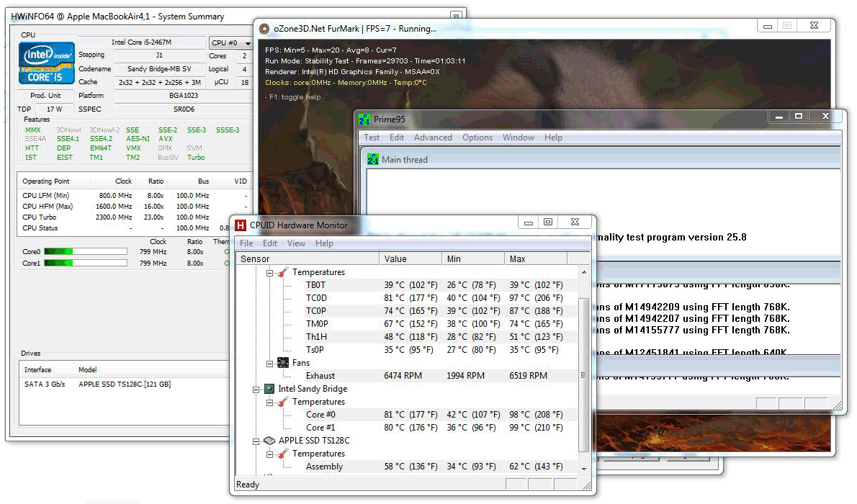This screenshot has height=504, width=857.
Task: Click the APPLE SSD TS128C drive icon
Action: point(269,441)
